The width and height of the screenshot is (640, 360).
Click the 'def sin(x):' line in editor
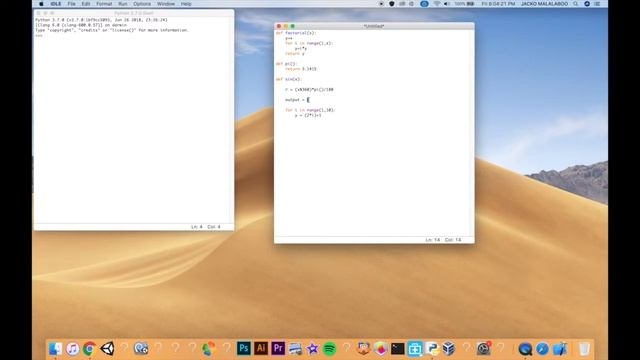point(289,79)
